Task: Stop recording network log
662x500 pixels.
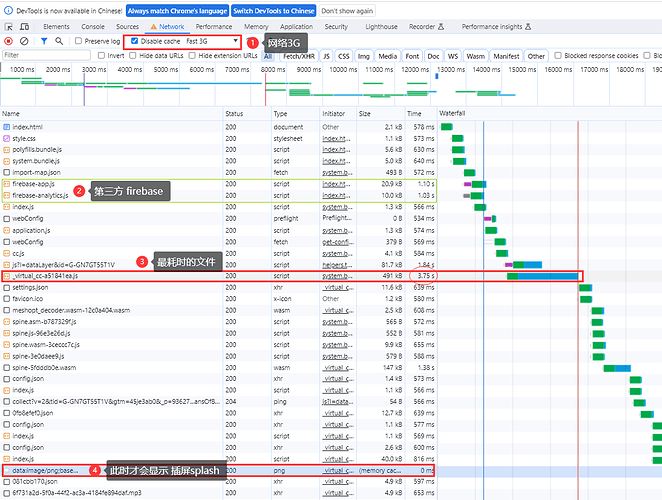Action: click(8, 41)
